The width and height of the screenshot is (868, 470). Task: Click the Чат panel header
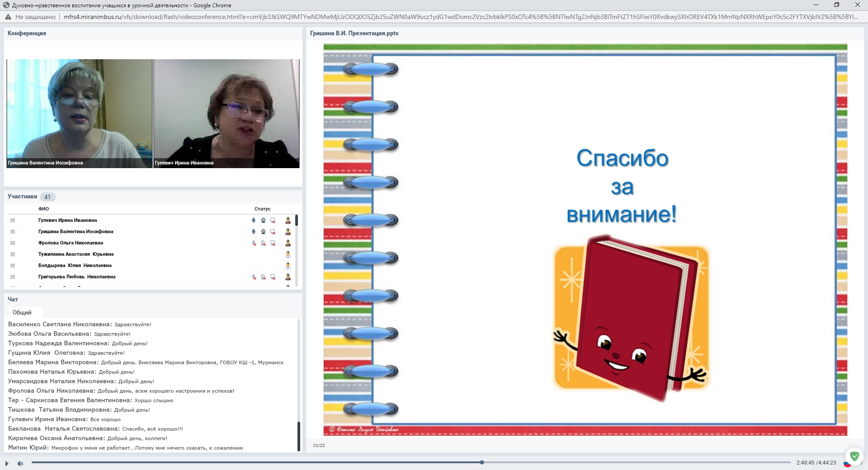click(x=13, y=300)
